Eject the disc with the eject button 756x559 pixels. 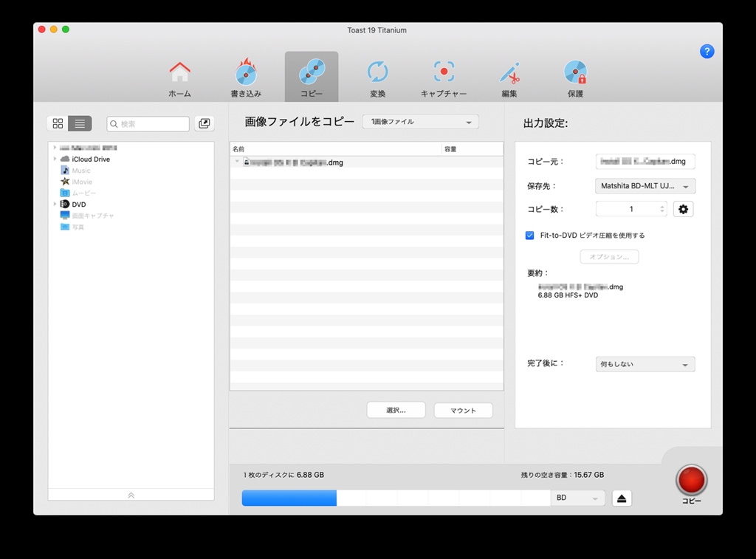pos(622,498)
